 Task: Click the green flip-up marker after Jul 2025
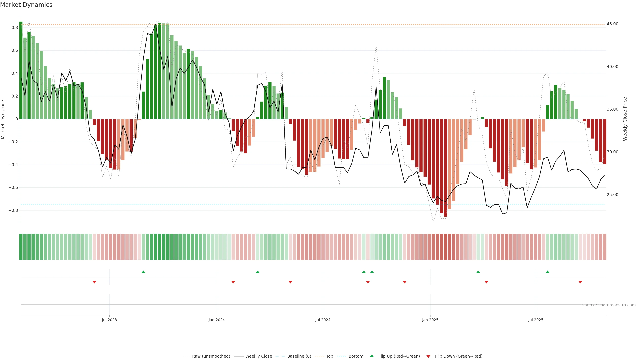[x=548, y=272]
